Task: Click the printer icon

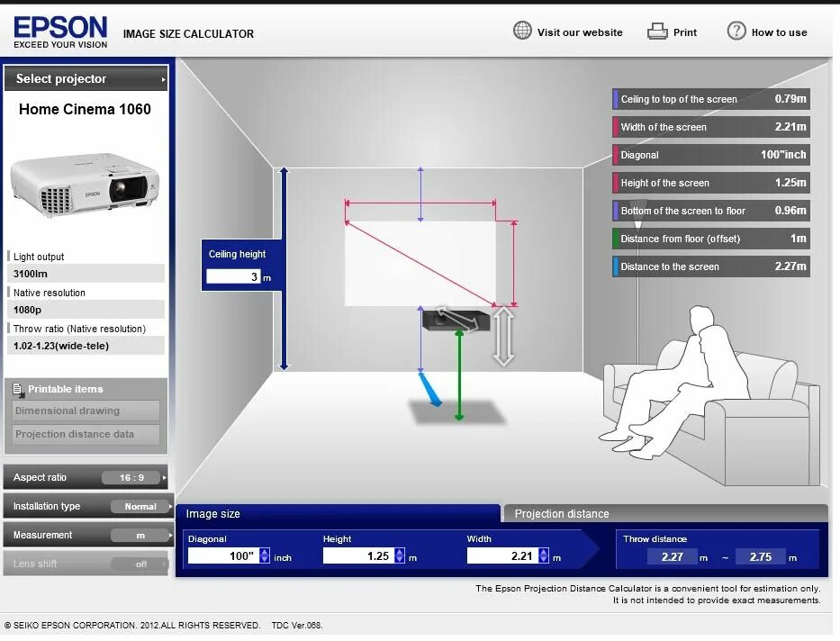Action: 657,32
